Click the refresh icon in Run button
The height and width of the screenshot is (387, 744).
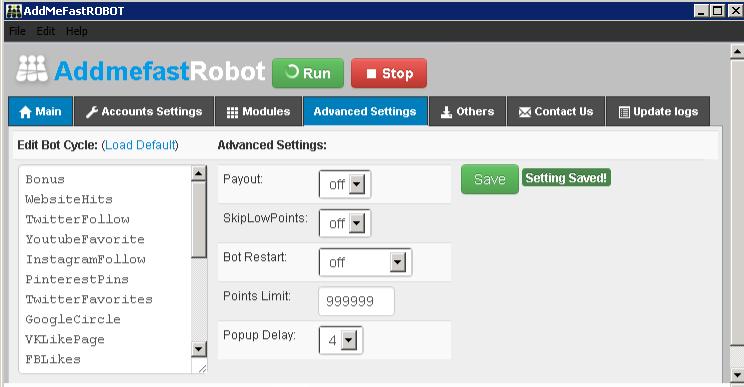[291, 72]
